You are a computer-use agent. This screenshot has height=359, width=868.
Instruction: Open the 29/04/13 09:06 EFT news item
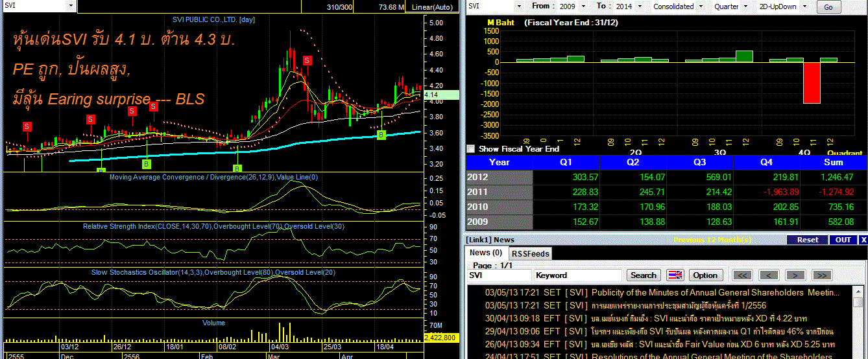[660, 331]
